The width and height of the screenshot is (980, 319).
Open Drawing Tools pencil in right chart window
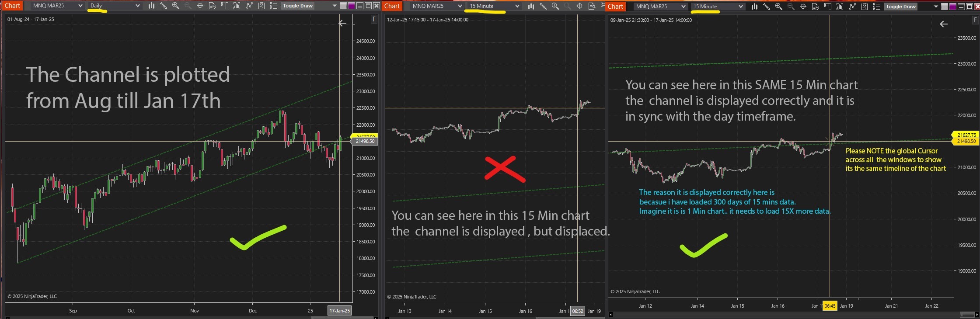767,7
